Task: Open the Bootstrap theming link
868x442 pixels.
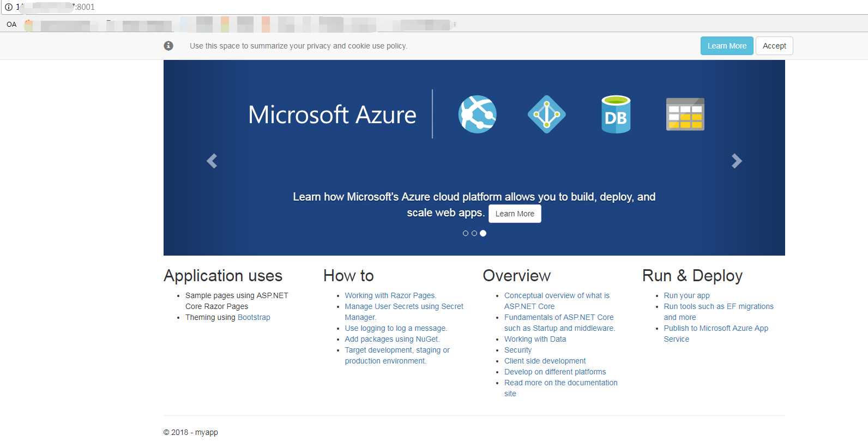Action: (254, 317)
